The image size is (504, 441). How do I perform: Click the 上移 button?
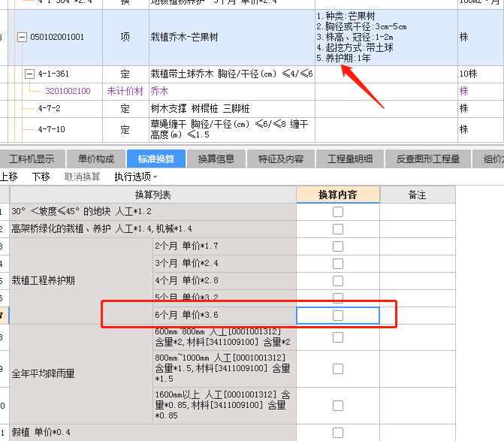click(x=9, y=177)
